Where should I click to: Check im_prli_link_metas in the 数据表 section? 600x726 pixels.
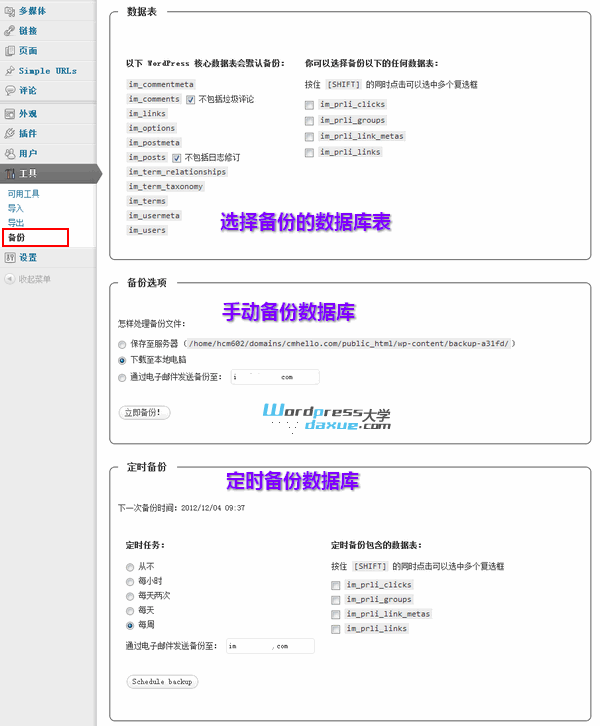coord(309,137)
